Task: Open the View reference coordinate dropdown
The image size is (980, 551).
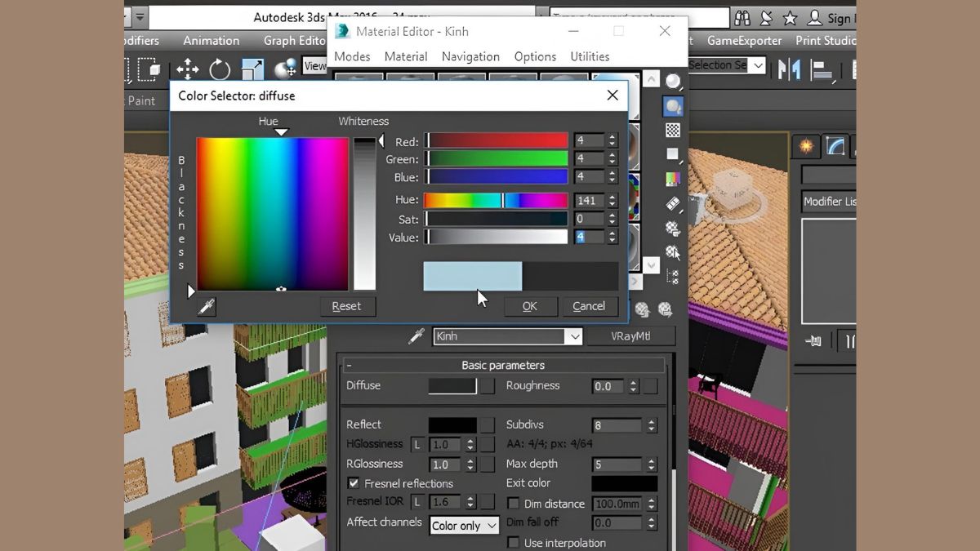Action: point(314,66)
